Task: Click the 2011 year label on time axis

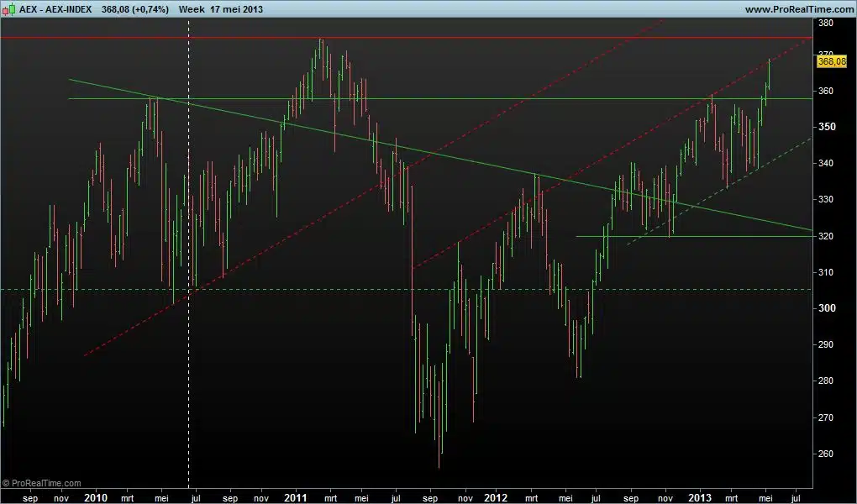Action: tap(295, 497)
